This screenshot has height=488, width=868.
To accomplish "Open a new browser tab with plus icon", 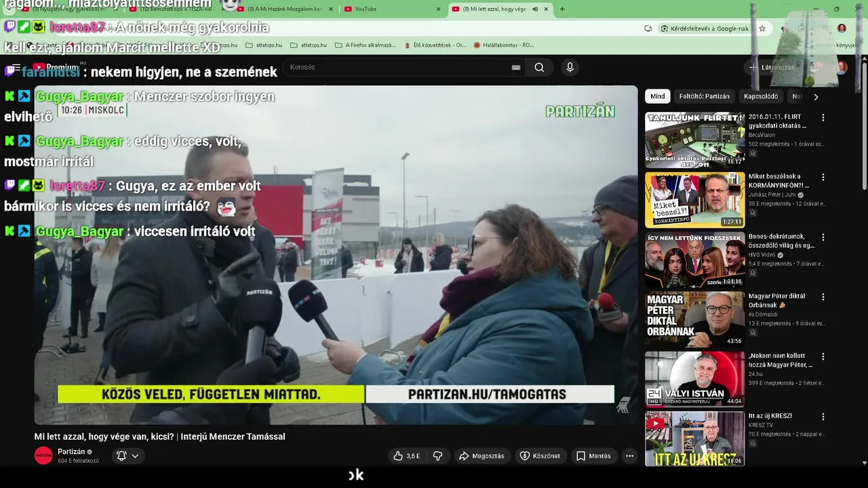I will click(x=562, y=9).
